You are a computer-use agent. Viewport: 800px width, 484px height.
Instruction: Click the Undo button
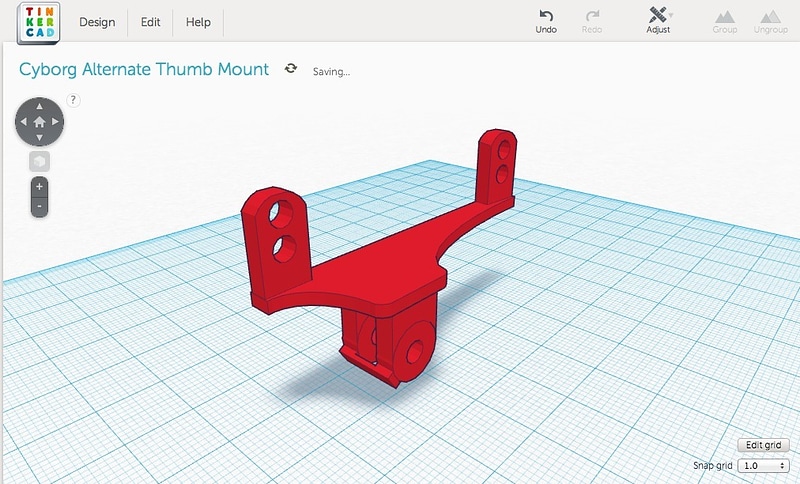[546, 22]
